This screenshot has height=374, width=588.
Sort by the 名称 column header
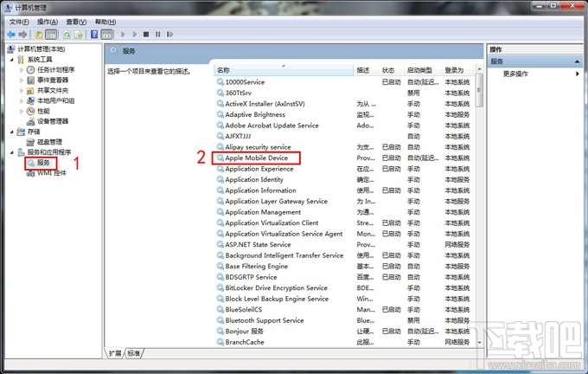pyautogui.click(x=284, y=70)
